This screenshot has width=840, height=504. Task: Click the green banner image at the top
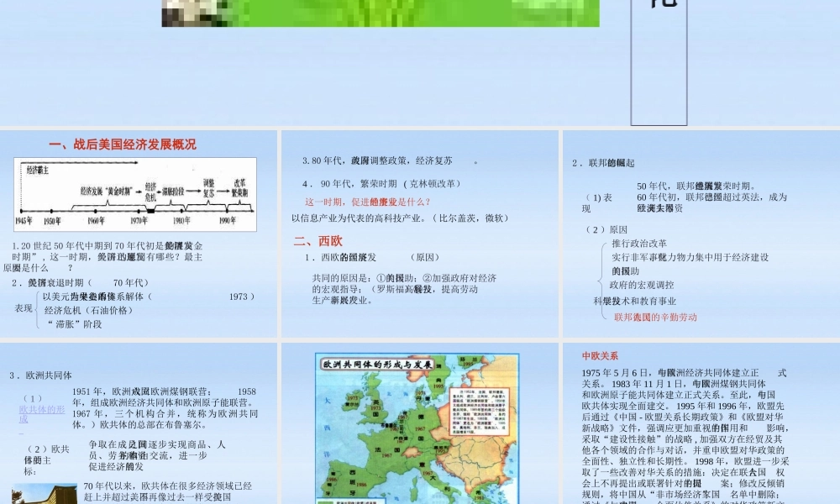(x=381, y=13)
